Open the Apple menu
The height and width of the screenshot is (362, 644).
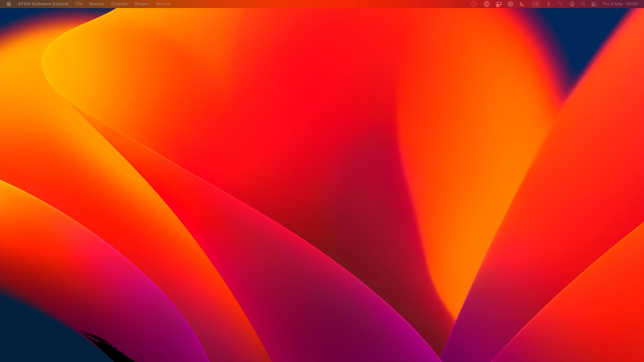[x=9, y=4]
